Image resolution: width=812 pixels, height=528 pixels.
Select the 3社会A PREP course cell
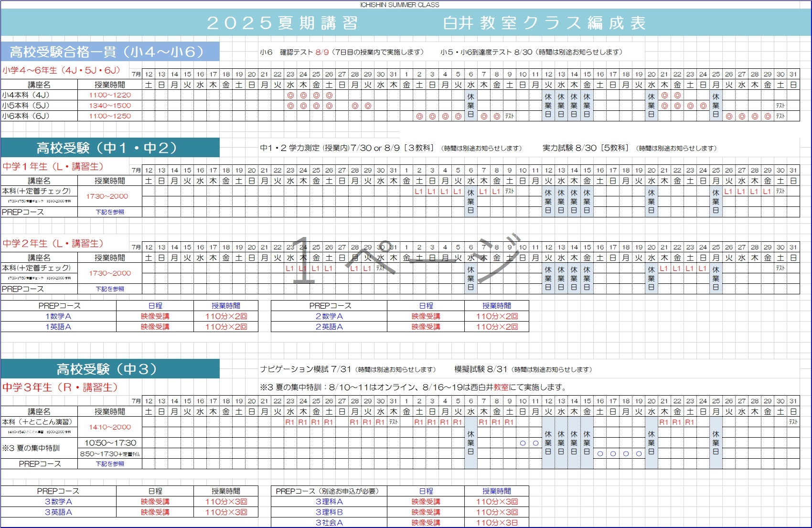(x=329, y=523)
